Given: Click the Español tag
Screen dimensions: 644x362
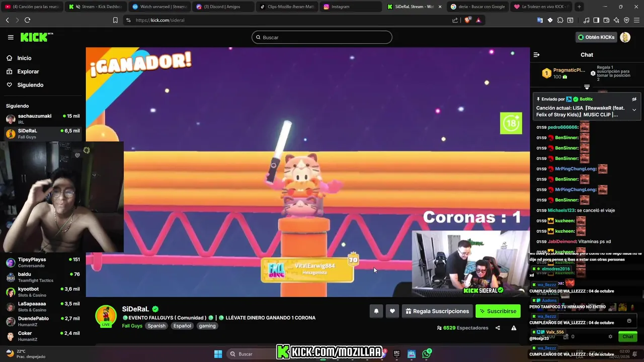Looking at the screenshot, I should pyautogui.click(x=182, y=326).
